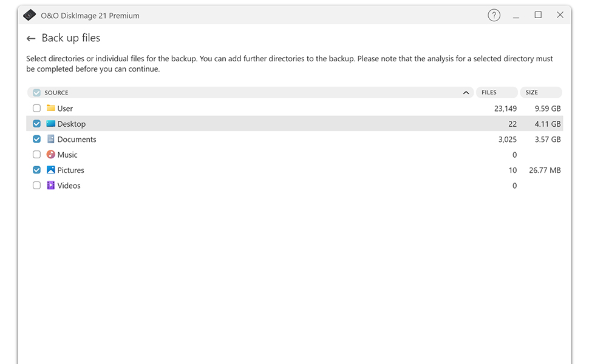The height and width of the screenshot is (364, 589).
Task: Click the purple Videos folder icon
Action: (51, 186)
